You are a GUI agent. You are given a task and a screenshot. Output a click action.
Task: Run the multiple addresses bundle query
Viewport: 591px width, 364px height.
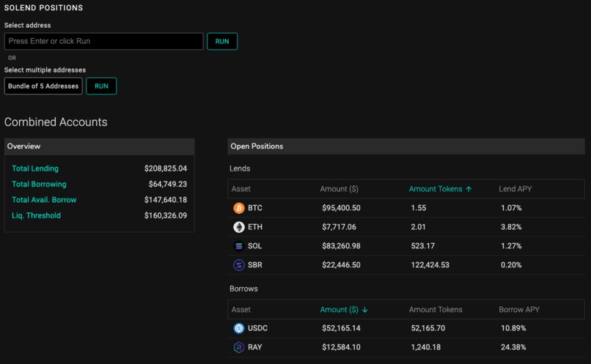tap(101, 86)
